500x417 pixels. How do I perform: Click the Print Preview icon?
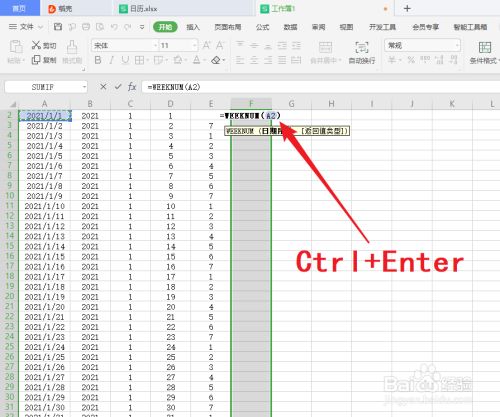click(100, 27)
